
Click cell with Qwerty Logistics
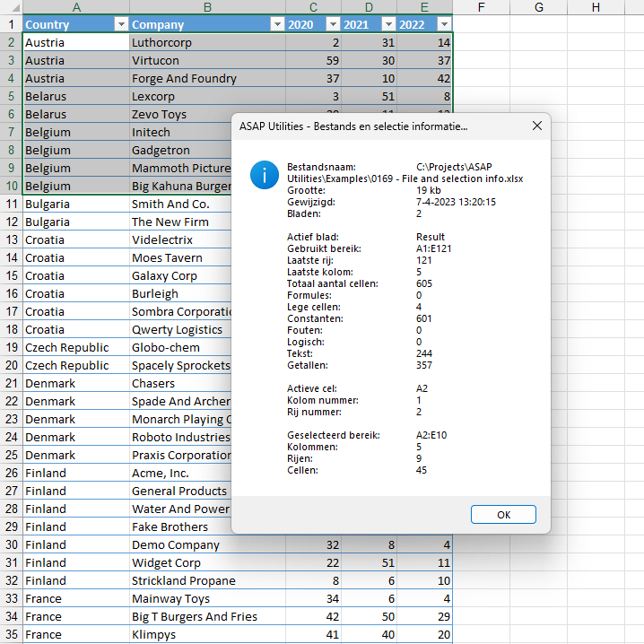point(180,329)
